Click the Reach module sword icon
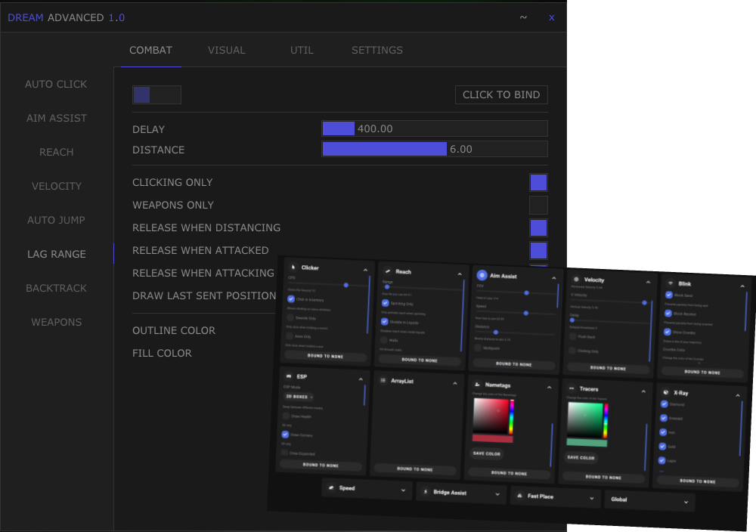Image resolution: width=756 pixels, height=532 pixels. pos(387,271)
